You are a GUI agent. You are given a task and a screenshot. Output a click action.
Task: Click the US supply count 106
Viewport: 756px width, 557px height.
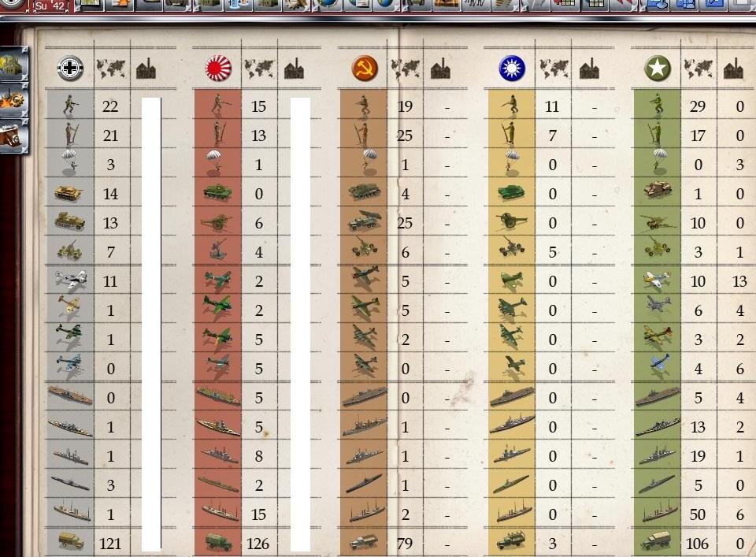pyautogui.click(x=697, y=544)
